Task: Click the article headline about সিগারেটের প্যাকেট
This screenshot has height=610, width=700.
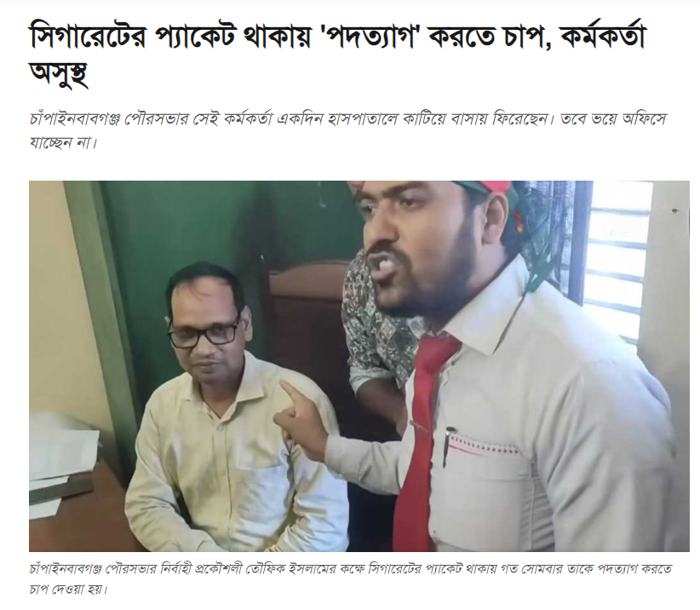Action: tap(337, 54)
